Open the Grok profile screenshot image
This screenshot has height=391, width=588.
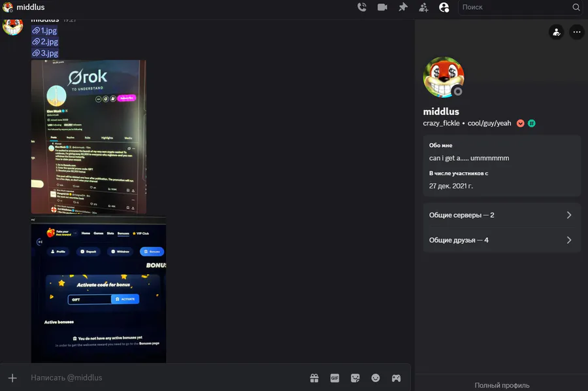click(x=88, y=137)
